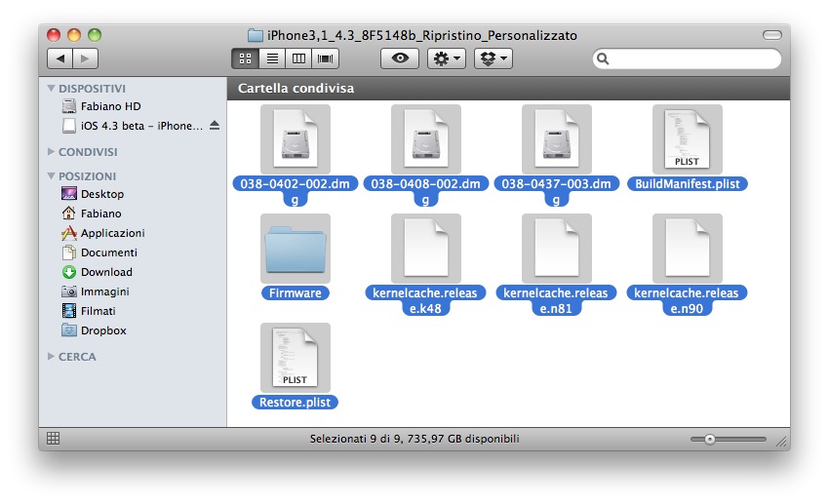The image size is (829, 504).
Task: Click the grid button in status bar
Action: pyautogui.click(x=53, y=438)
